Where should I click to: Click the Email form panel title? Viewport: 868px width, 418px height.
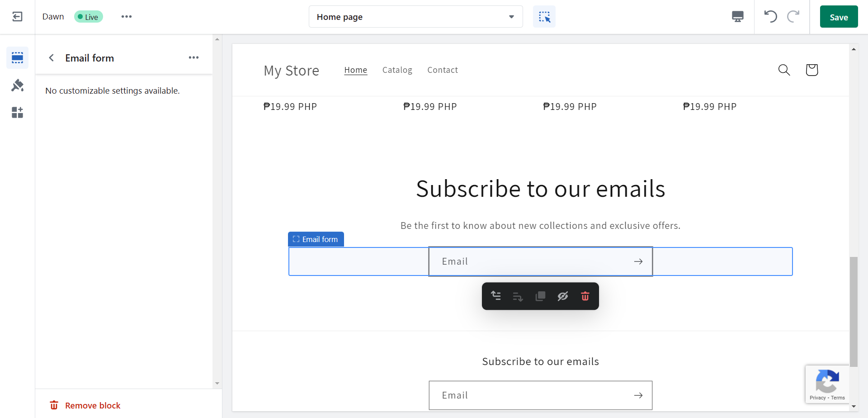tap(90, 58)
